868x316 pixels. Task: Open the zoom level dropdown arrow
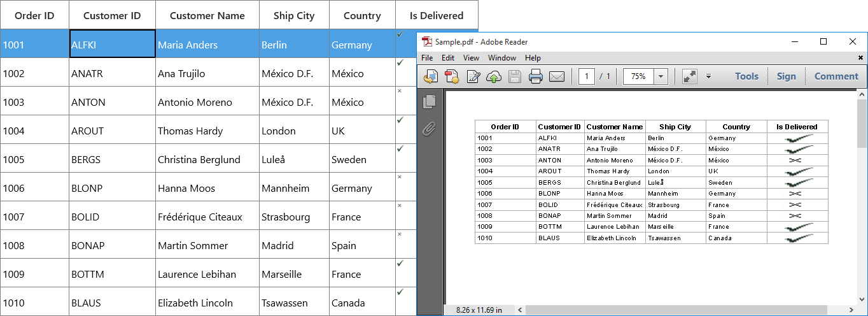pyautogui.click(x=661, y=76)
